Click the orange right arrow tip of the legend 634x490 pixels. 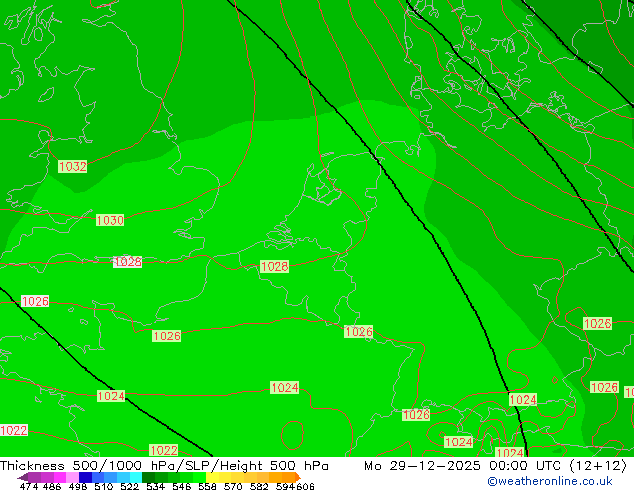(298, 477)
